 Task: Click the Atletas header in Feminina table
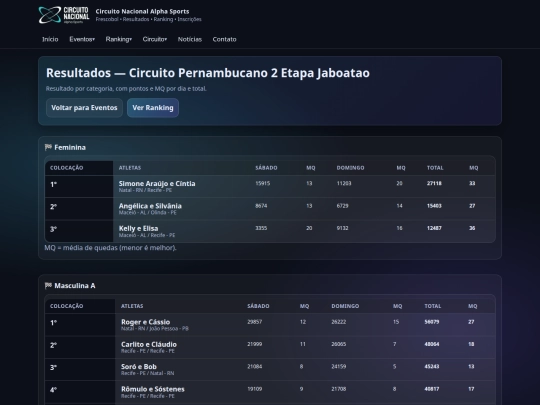130,168
